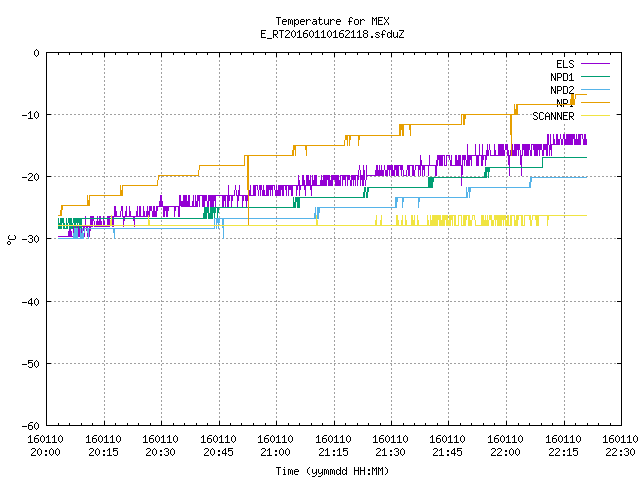This screenshot has height=480, width=640.
Task: Select the y-axis label -10
Action: click(x=31, y=115)
